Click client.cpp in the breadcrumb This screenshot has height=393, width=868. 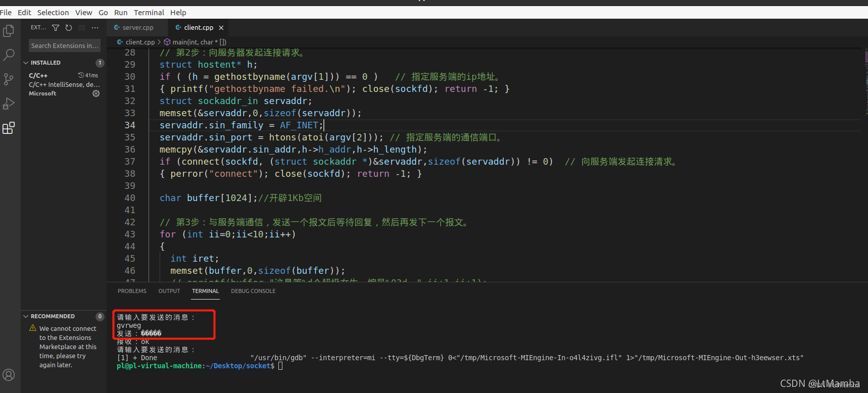[140, 42]
